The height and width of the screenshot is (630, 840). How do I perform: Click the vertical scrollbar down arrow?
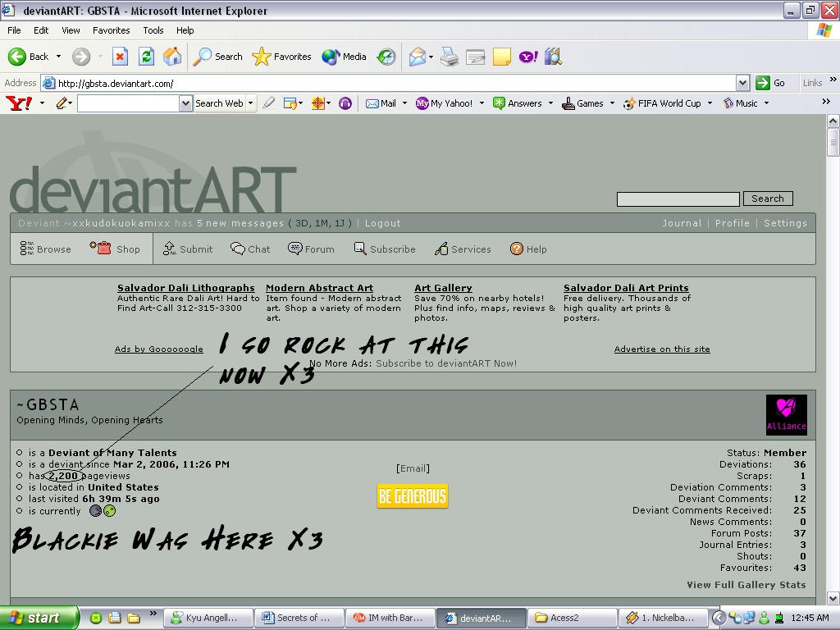(833, 598)
